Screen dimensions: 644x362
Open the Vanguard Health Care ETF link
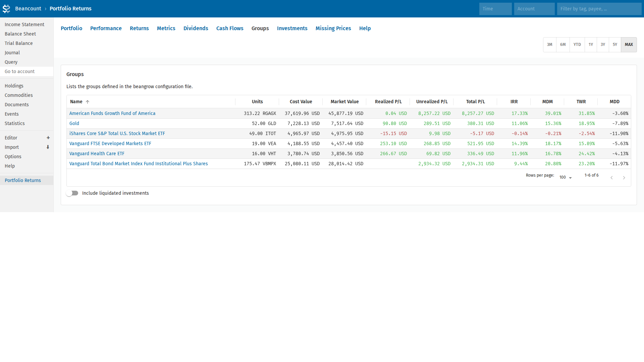tap(97, 154)
